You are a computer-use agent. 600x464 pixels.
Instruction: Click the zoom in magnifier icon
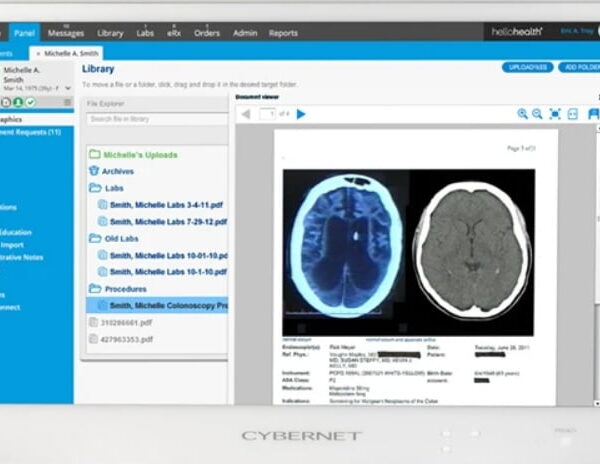(522, 114)
